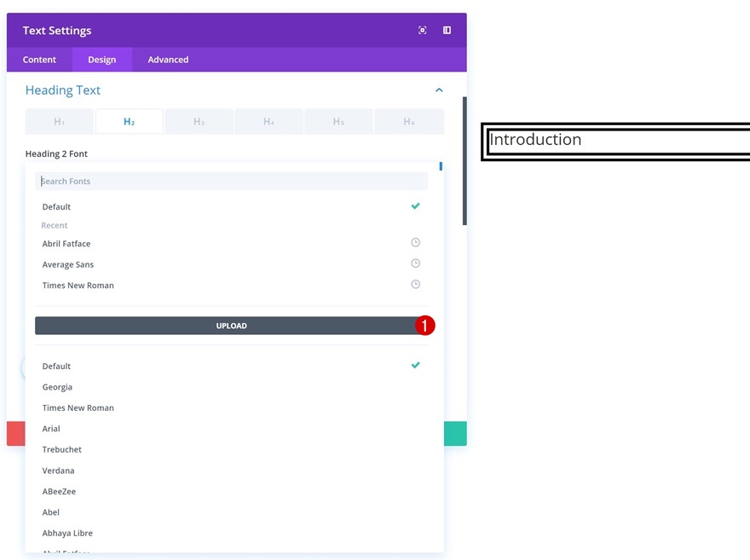Screen dimensions: 750x560
Task: Select Georgia font
Action: point(232,387)
